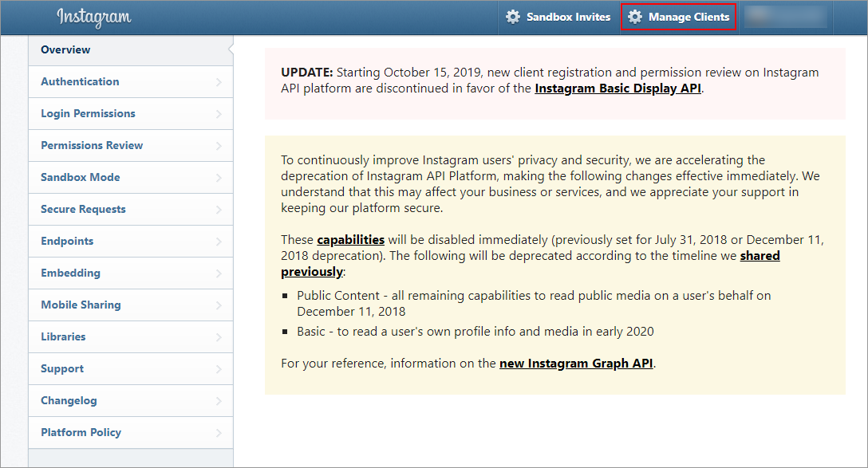868x468 pixels.
Task: Click the chevron next to Support
Action: [219, 369]
